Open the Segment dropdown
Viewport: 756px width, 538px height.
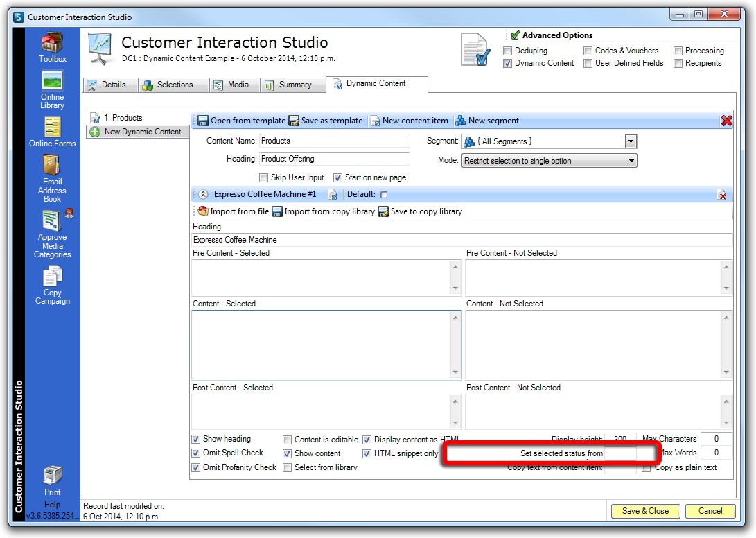tap(630, 141)
